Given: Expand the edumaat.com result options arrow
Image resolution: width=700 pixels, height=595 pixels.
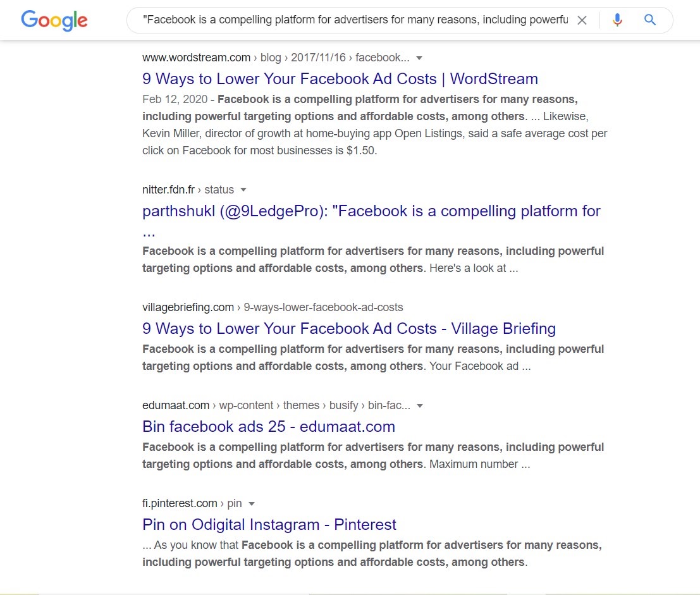Looking at the screenshot, I should (420, 405).
